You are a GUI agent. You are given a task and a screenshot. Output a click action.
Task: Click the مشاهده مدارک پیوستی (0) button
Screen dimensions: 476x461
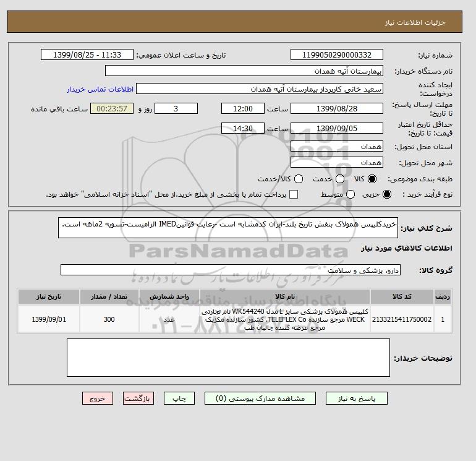[260, 399]
